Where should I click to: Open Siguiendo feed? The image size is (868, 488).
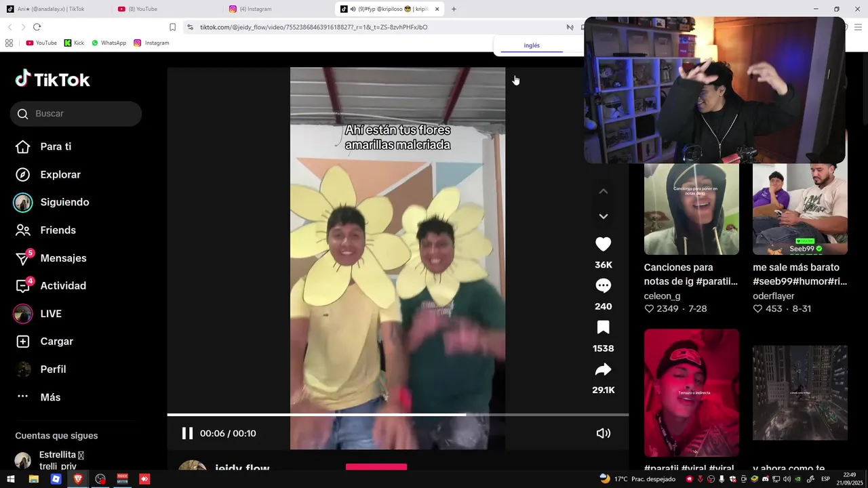pyautogui.click(x=64, y=202)
